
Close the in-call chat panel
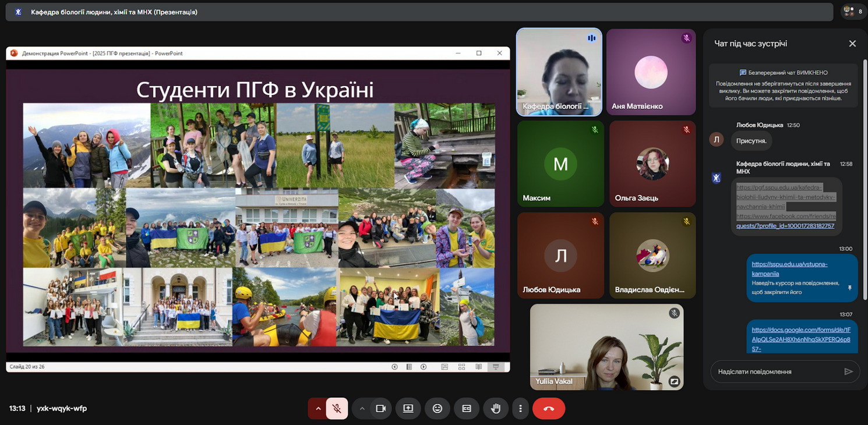point(852,44)
